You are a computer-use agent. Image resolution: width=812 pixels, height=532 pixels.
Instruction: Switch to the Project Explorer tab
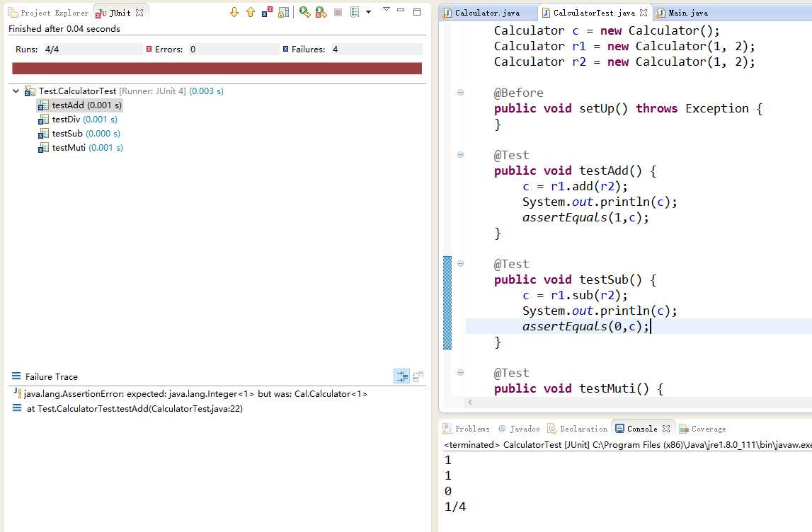[x=49, y=13]
